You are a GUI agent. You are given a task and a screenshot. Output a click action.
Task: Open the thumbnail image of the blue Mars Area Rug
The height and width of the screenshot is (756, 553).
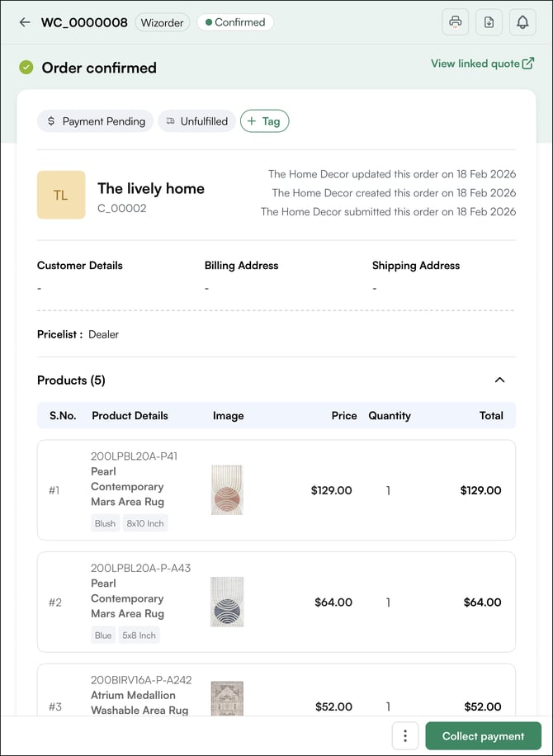[x=226, y=602]
